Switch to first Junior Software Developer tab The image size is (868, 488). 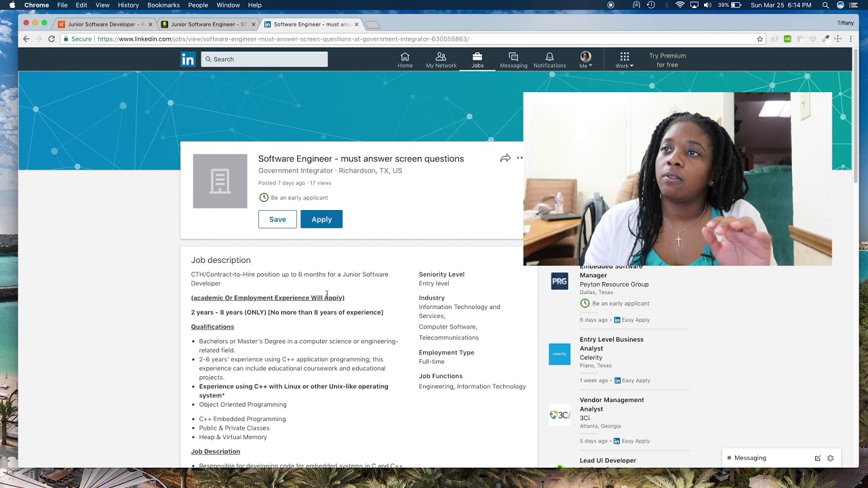click(104, 24)
